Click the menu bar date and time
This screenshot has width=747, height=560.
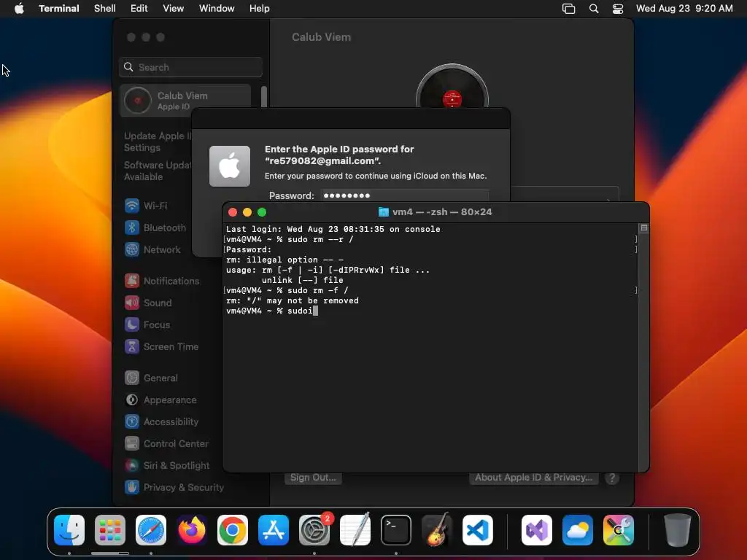click(x=684, y=8)
